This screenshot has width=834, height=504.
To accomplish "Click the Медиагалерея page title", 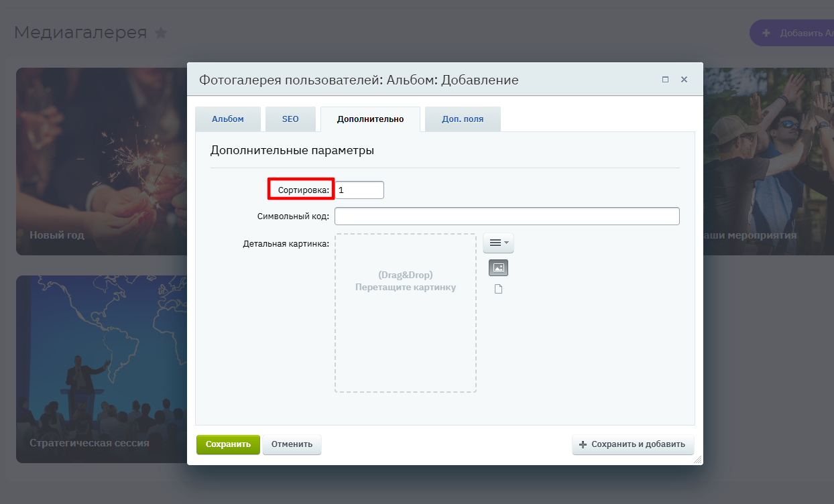I will click(x=80, y=32).
